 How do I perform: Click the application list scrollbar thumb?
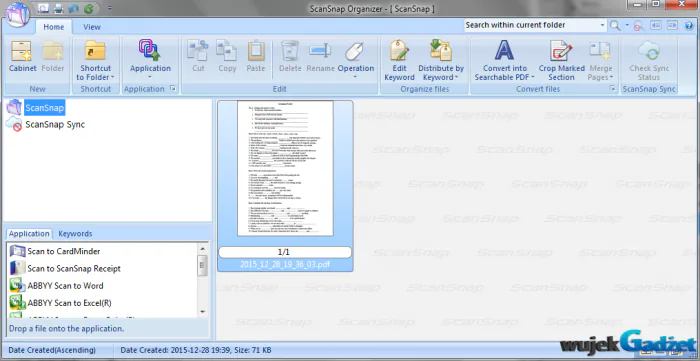(x=202, y=266)
